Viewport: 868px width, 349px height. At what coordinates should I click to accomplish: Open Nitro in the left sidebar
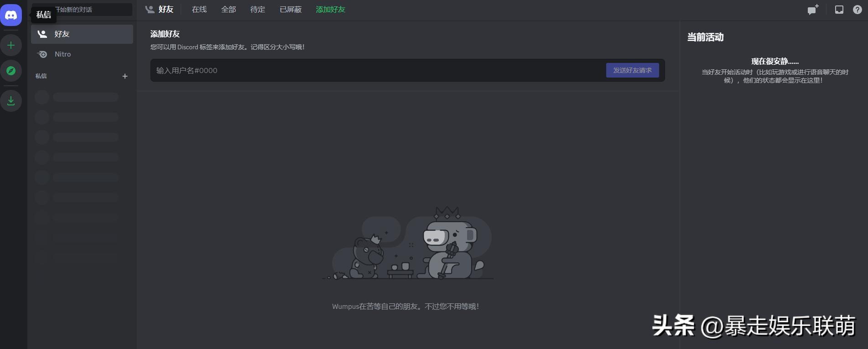click(82, 54)
